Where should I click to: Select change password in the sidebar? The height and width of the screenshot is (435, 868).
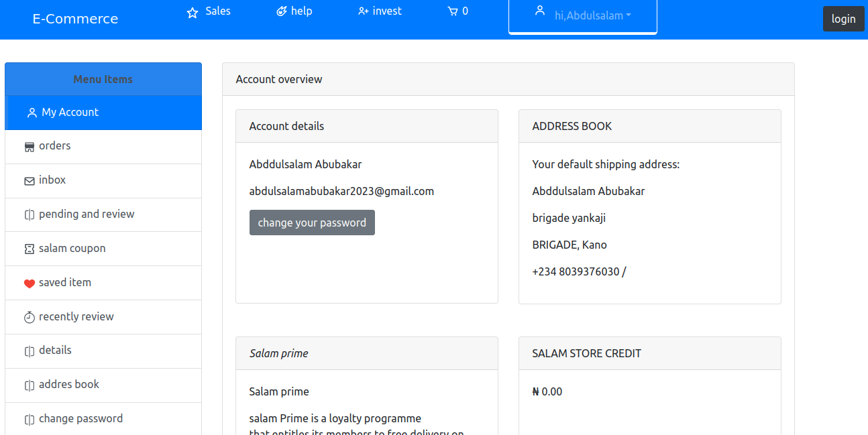pyautogui.click(x=103, y=420)
